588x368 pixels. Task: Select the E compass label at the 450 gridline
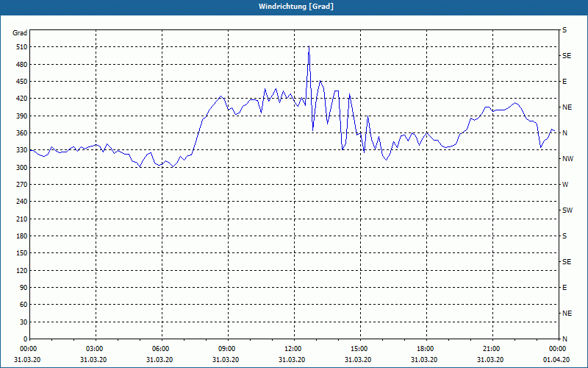point(564,82)
